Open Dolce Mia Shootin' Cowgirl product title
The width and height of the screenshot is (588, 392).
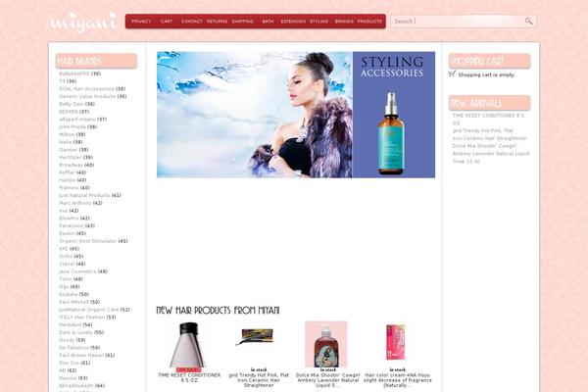pos(327,380)
